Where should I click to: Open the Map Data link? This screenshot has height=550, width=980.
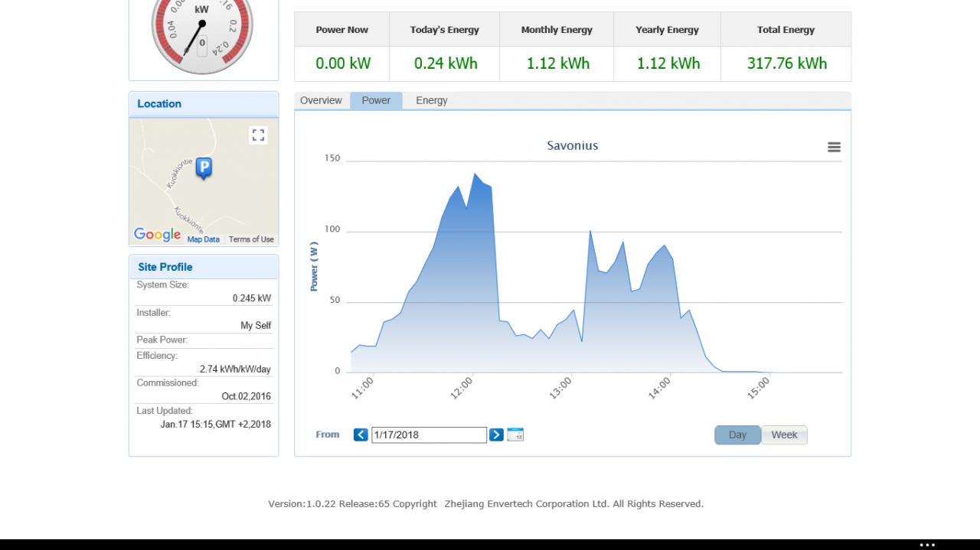click(x=204, y=239)
